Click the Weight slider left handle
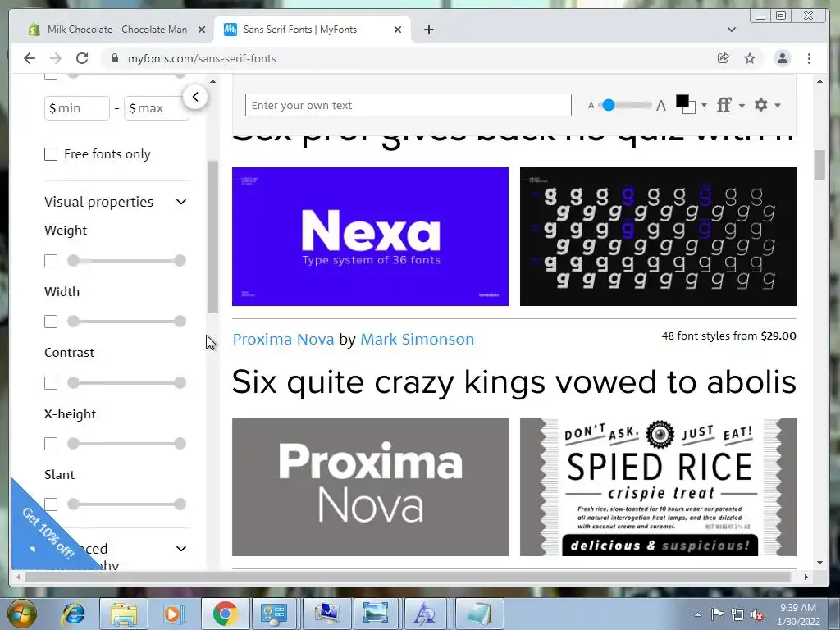The height and width of the screenshot is (630, 840). pos(73,261)
